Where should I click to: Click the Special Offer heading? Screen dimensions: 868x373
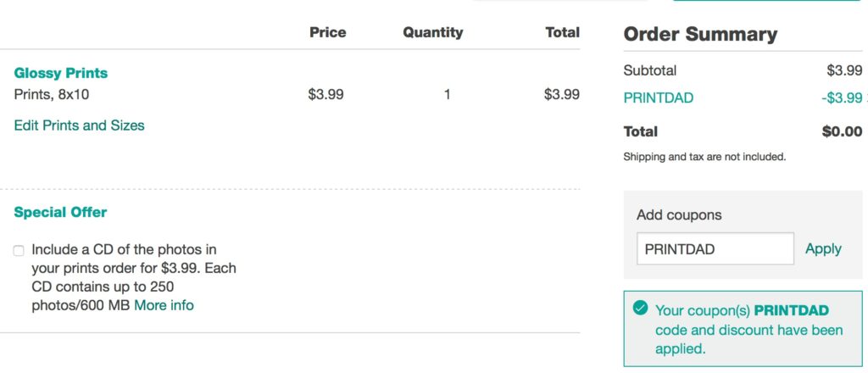[x=60, y=213]
